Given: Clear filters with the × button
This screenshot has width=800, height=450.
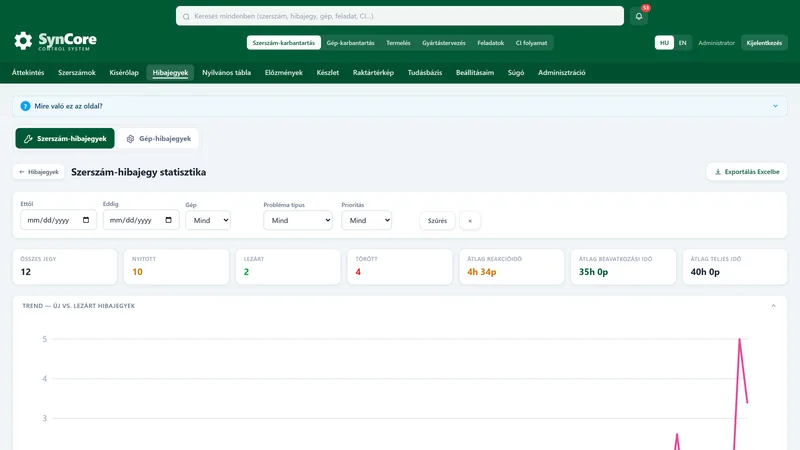Looking at the screenshot, I should pos(470,220).
